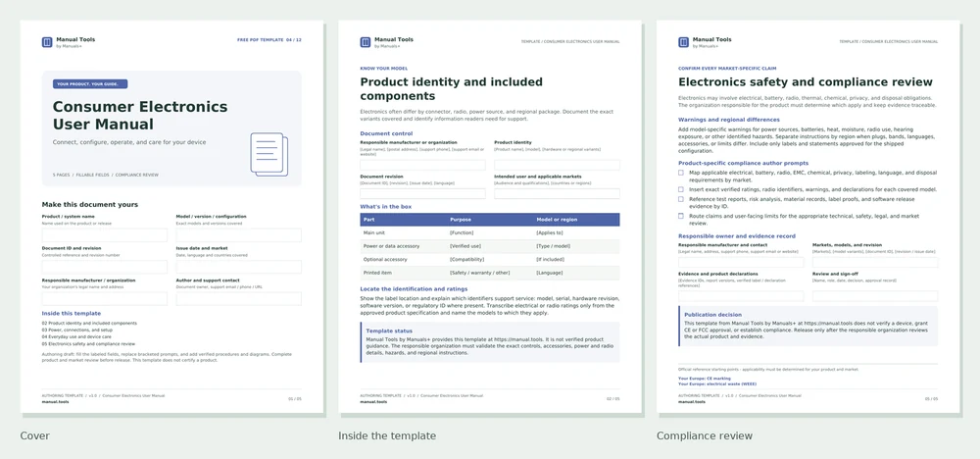The image size is (980, 459).
Task: Click the 'Issue date and market' field
Action: pyautogui.click(x=239, y=267)
